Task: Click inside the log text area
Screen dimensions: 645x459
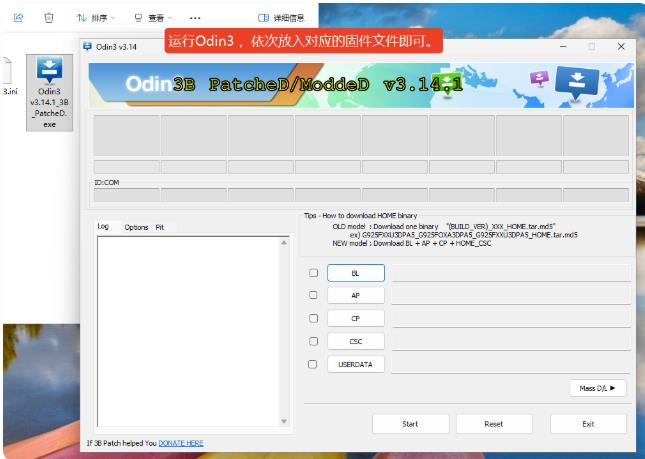Action: 188,332
